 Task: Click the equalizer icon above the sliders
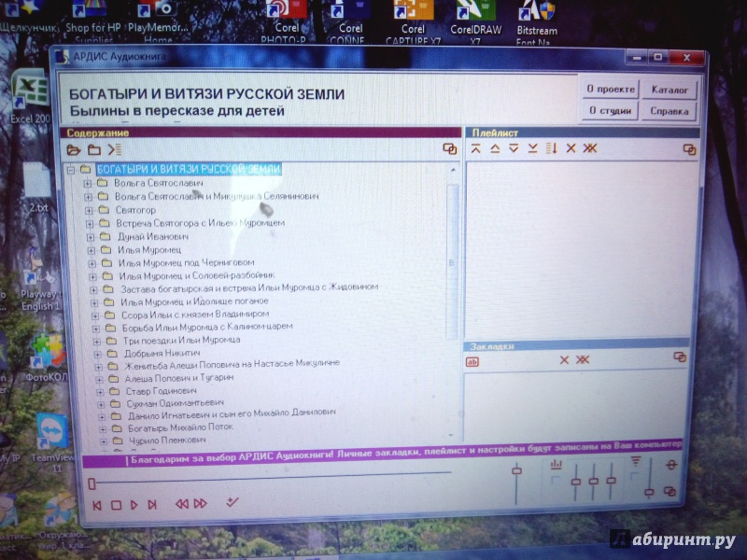click(556, 463)
